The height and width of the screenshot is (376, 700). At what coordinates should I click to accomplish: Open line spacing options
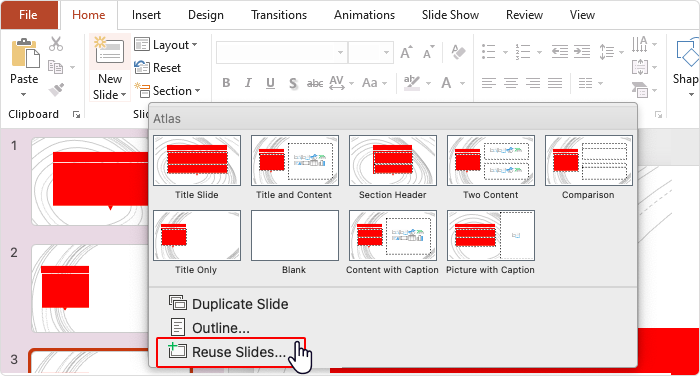(x=611, y=52)
